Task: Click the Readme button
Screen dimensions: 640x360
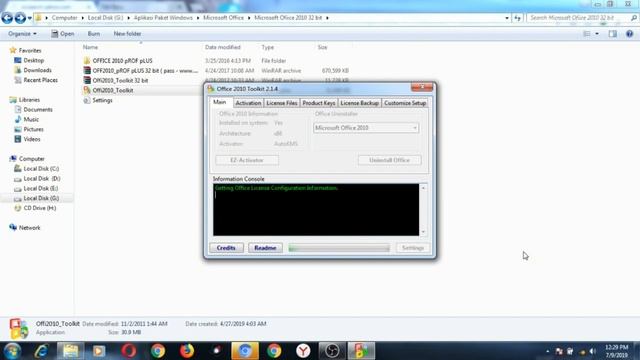Action: point(265,248)
